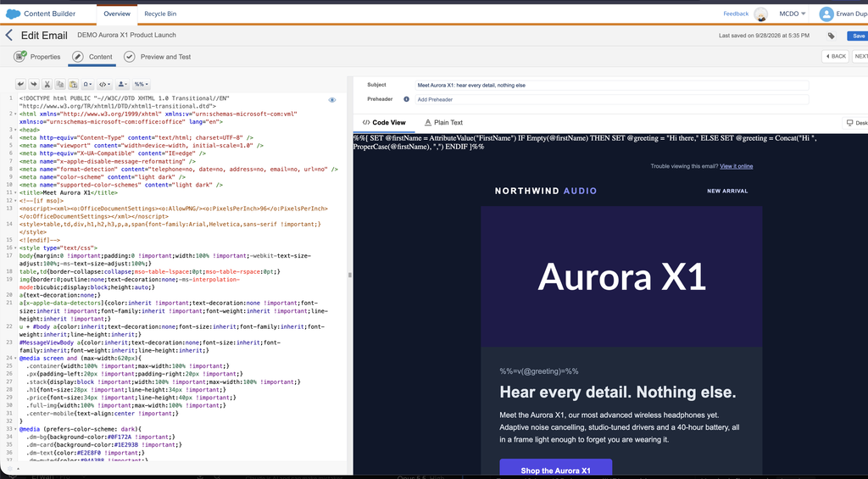
Task: Click the Preheader info icon
Action: (406, 99)
